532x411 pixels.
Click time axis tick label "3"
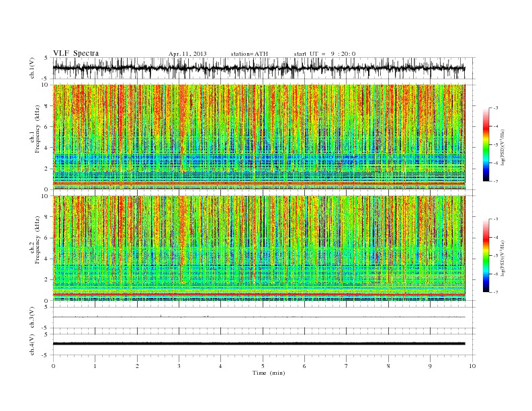179,366
